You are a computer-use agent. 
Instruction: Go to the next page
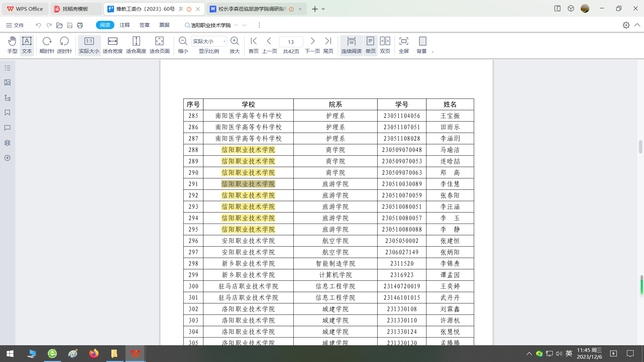(x=312, y=45)
